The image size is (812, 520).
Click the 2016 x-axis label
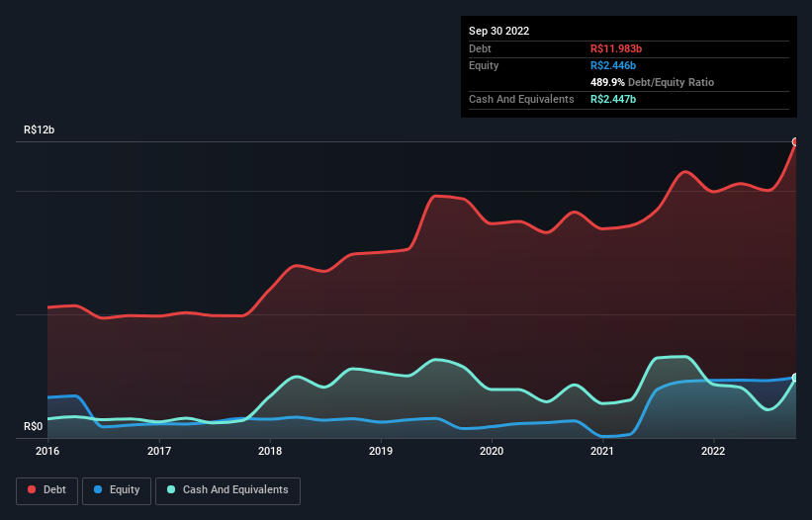[x=47, y=451]
